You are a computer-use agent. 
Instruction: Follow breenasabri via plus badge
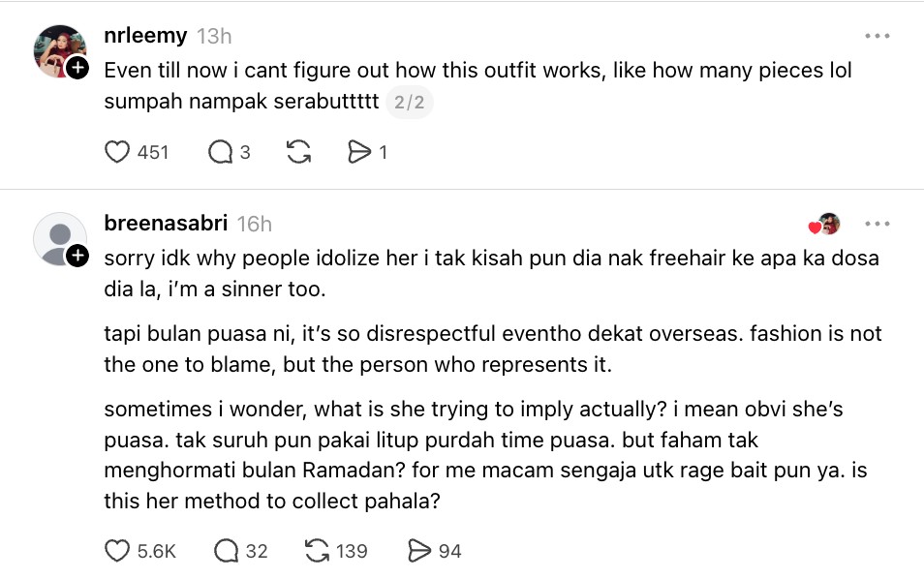[77, 256]
